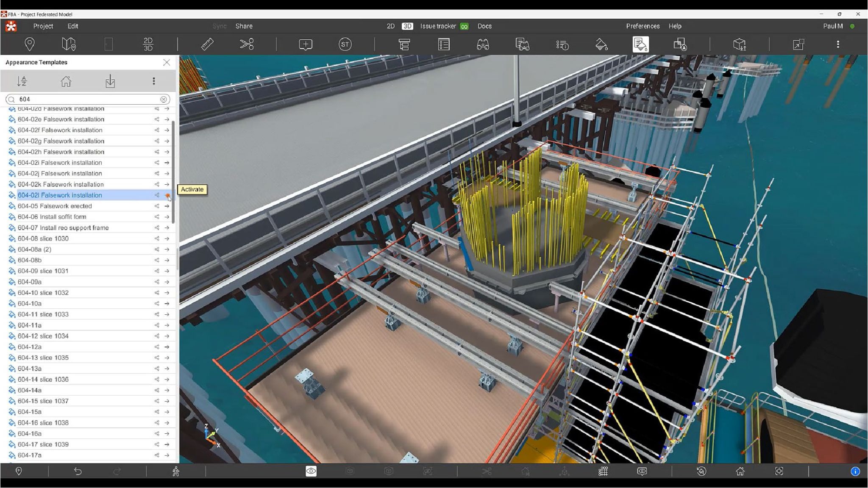Clear the 604 search field text
This screenshot has height=488, width=868.
[x=164, y=99]
